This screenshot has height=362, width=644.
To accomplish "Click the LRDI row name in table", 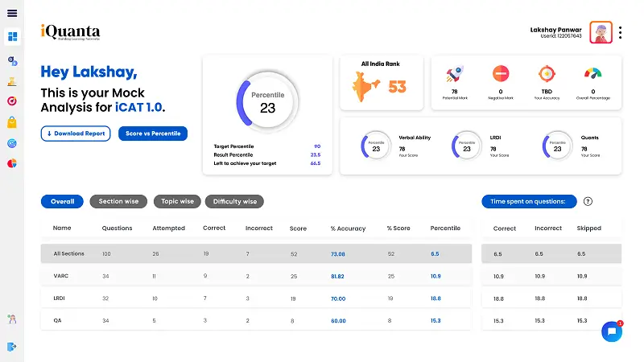I will (x=59, y=298).
